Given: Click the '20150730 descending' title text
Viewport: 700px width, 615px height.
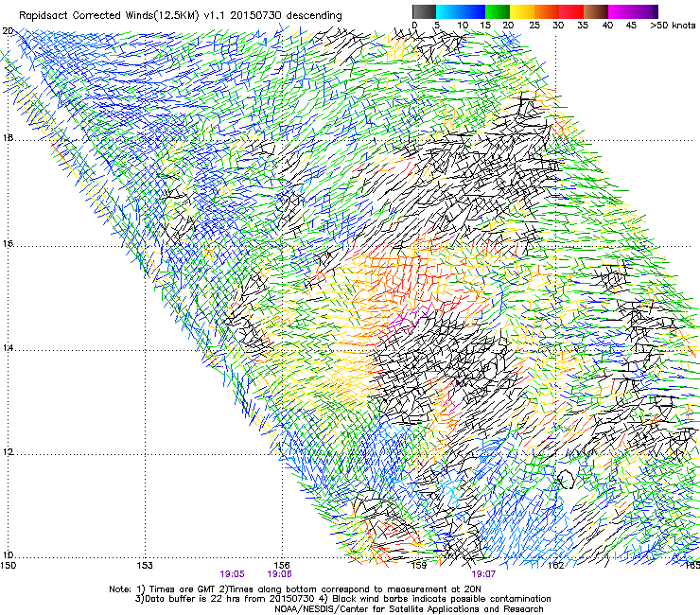Looking at the screenshot, I should pos(286,16).
